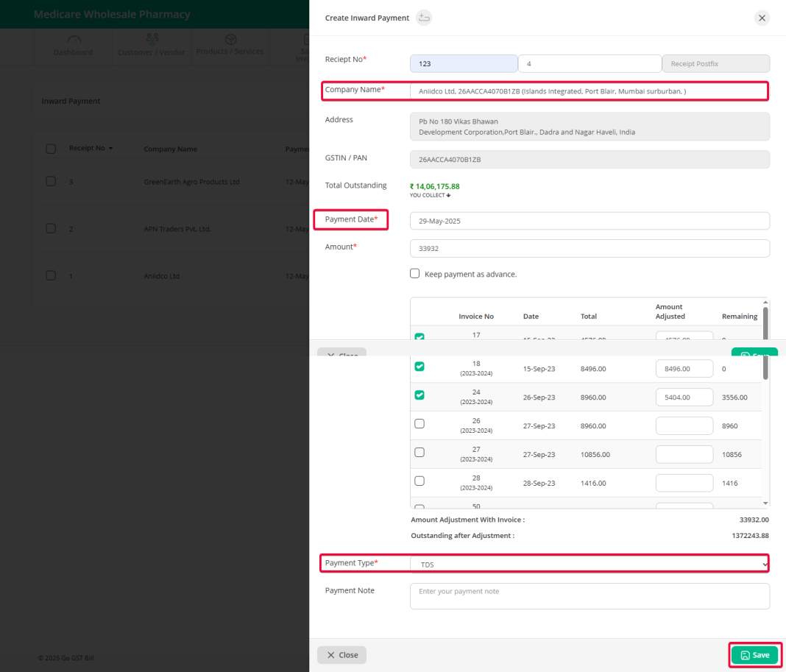Viewport: 786px width, 672px height.
Task: Click the X icon inside the Close button
Action: point(330,654)
